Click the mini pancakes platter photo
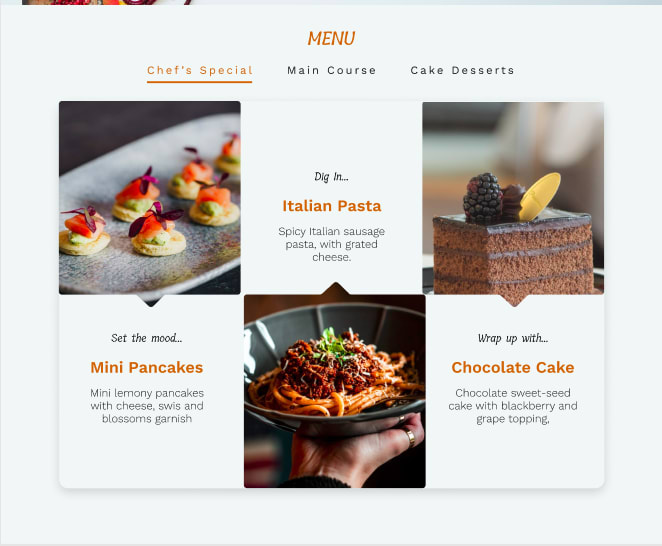Screen dimensions: 662x546 click(x=150, y=198)
